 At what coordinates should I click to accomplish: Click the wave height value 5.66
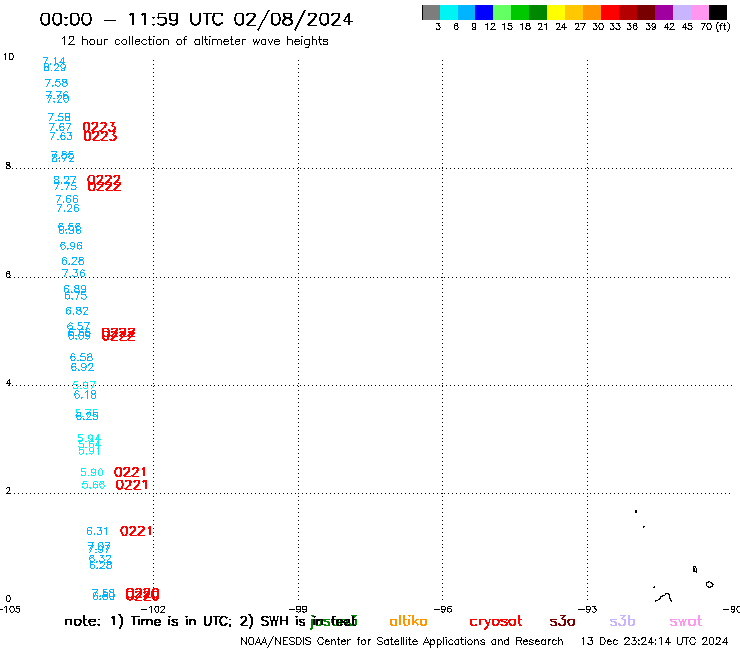(x=93, y=485)
